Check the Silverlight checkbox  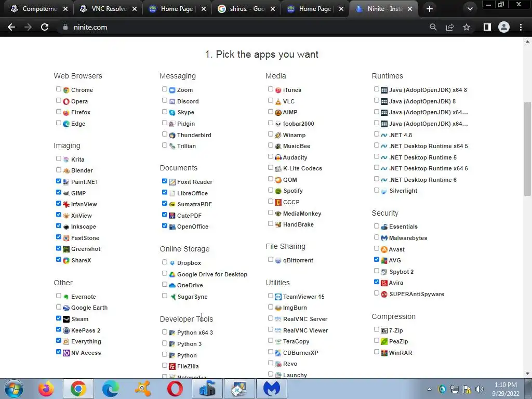click(x=376, y=190)
